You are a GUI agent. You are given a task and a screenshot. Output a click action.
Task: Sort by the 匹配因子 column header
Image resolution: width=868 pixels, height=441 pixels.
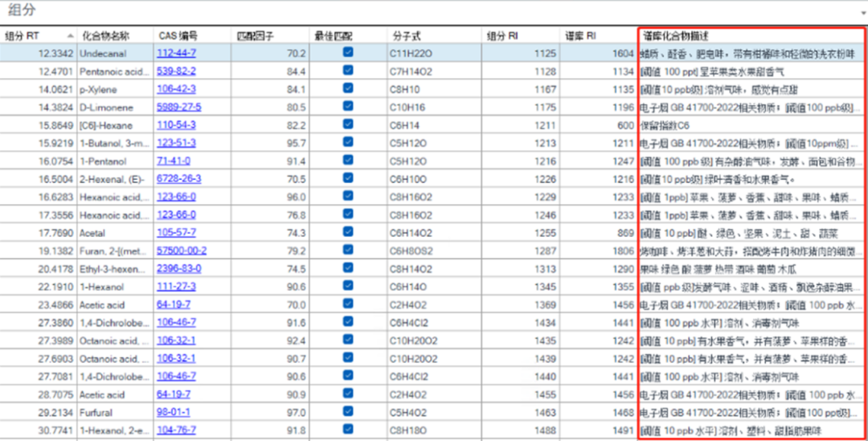pos(270,36)
